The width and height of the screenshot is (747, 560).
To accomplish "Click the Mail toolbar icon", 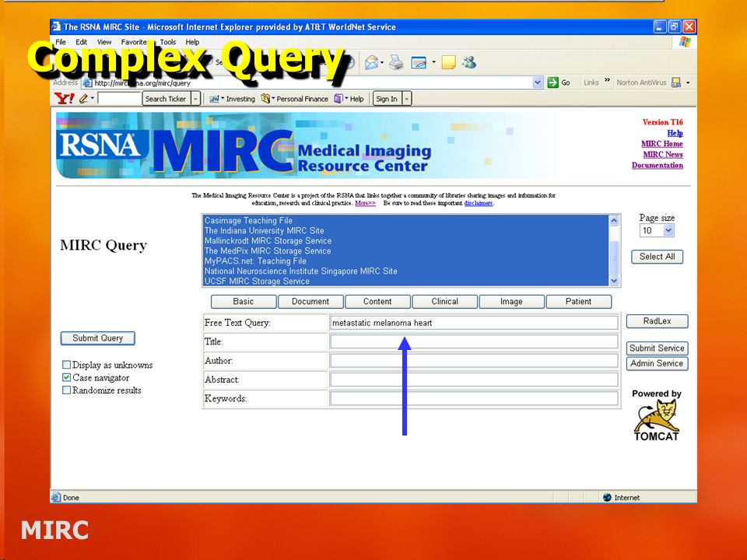I will 372,62.
